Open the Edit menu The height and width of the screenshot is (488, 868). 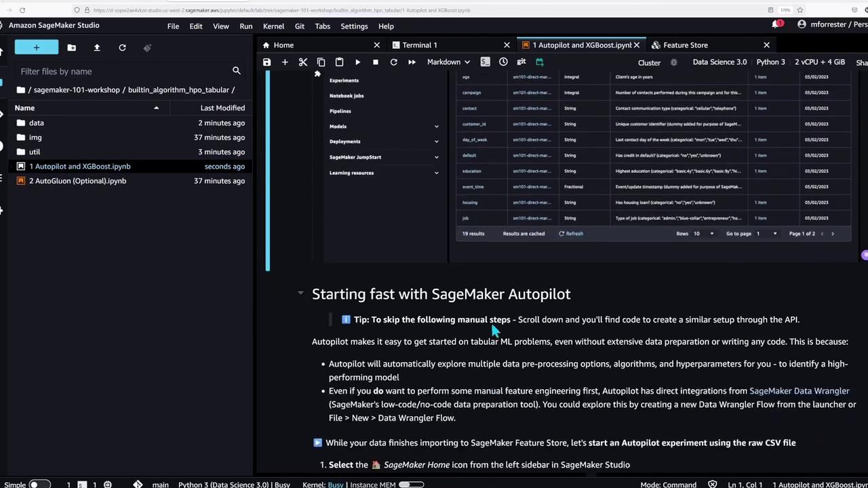click(196, 26)
